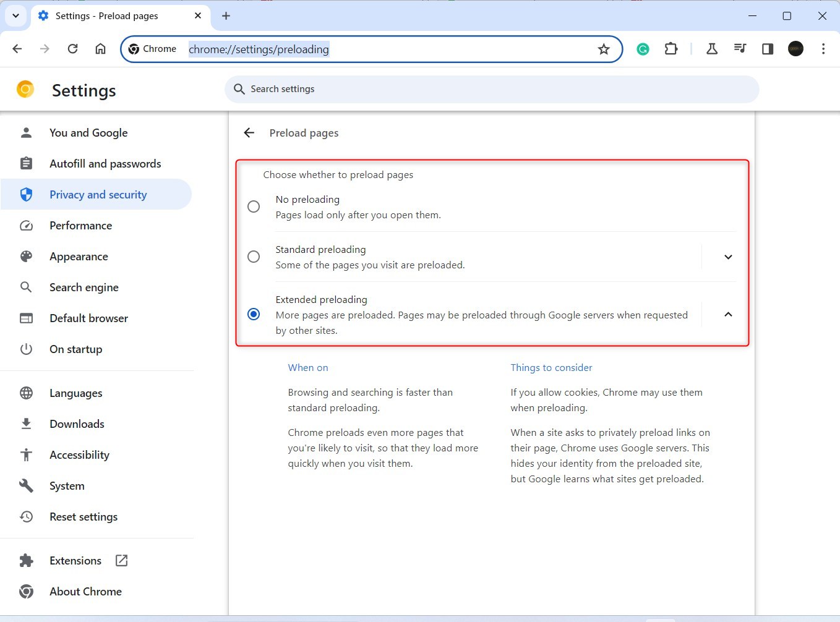Click the profile avatar icon
The image size is (840, 622).
795,48
